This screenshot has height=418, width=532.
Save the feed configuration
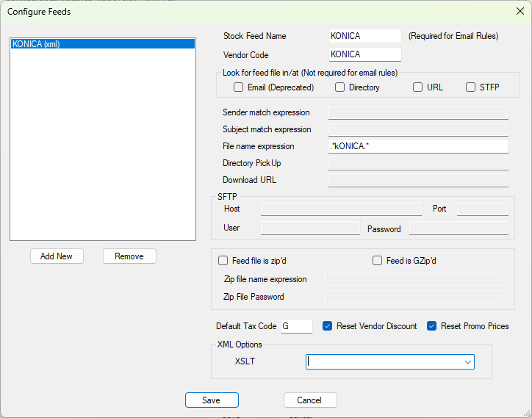(x=212, y=400)
